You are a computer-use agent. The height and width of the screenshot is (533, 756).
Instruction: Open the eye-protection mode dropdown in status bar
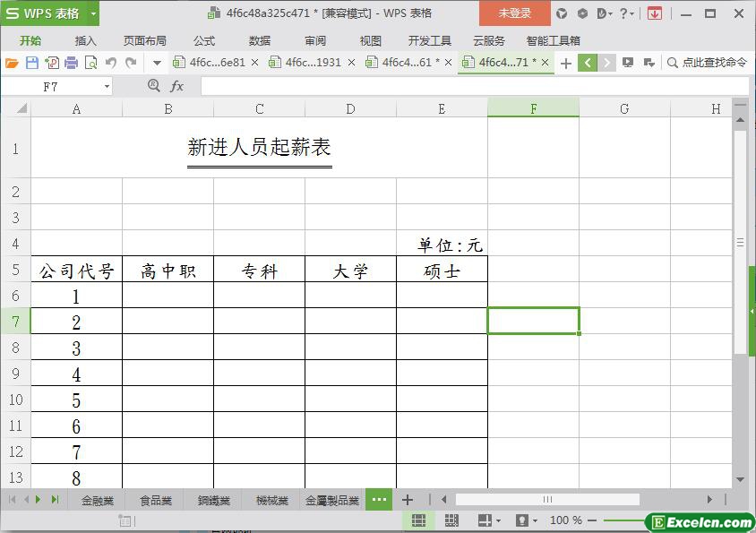click(527, 520)
